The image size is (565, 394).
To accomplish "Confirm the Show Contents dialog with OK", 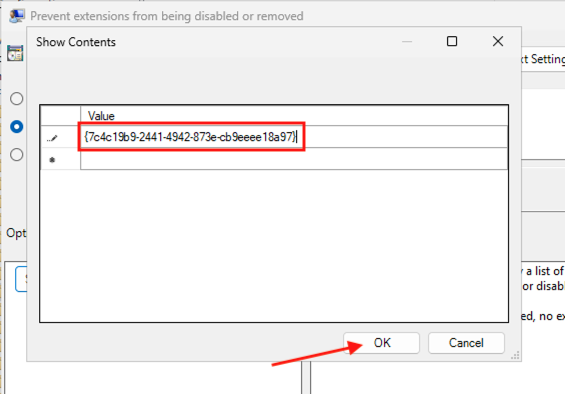I will (x=382, y=343).
